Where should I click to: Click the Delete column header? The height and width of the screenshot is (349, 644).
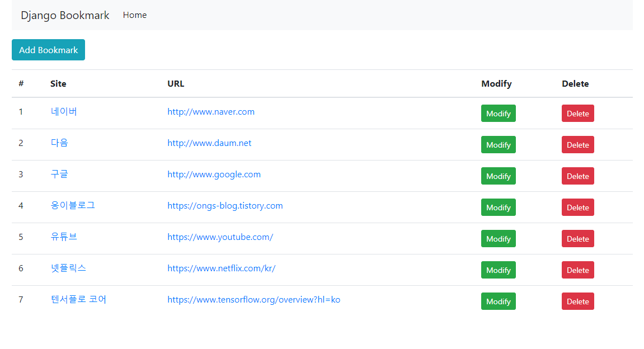[575, 84]
